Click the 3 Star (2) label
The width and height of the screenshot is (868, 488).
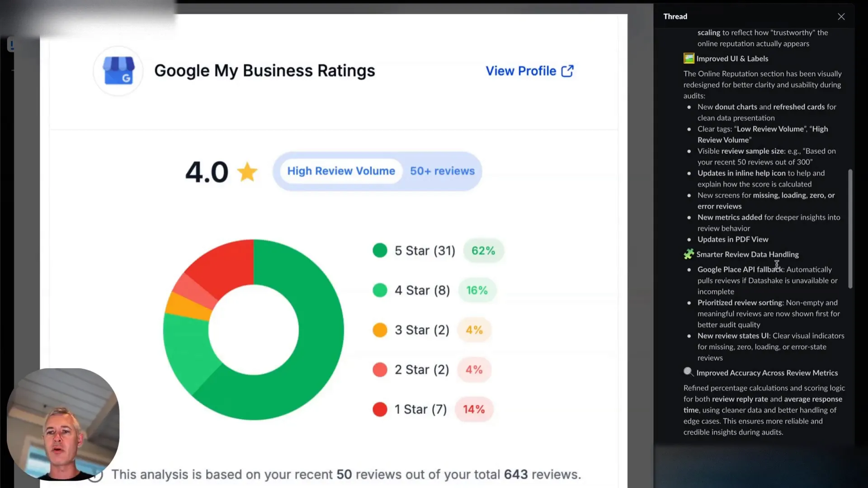point(422,330)
